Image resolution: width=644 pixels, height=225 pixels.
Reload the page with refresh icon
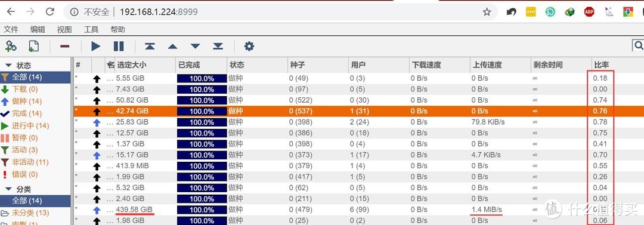coord(50,11)
